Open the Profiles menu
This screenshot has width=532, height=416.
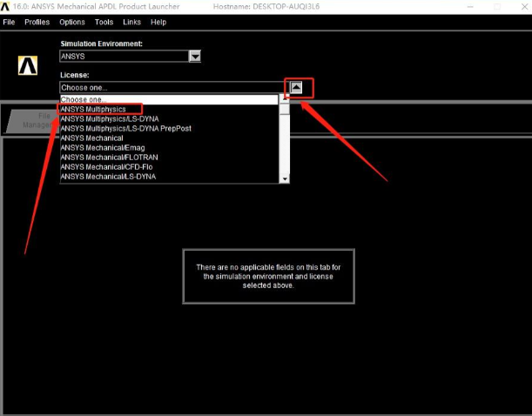click(x=37, y=22)
